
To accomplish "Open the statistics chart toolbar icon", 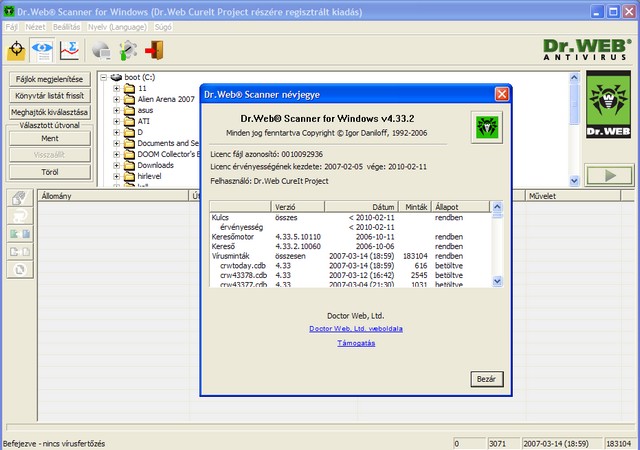I will [x=69, y=50].
